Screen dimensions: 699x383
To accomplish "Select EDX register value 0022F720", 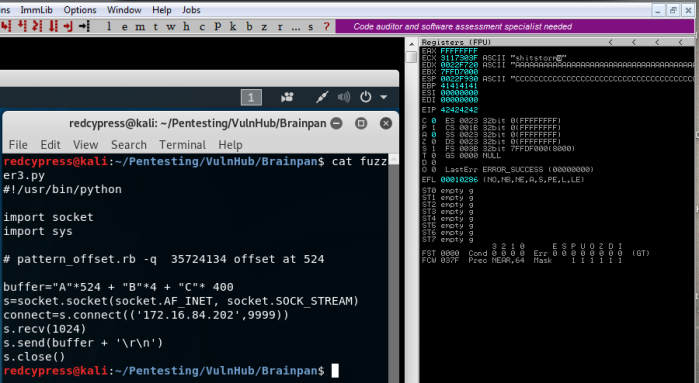I will coord(459,65).
